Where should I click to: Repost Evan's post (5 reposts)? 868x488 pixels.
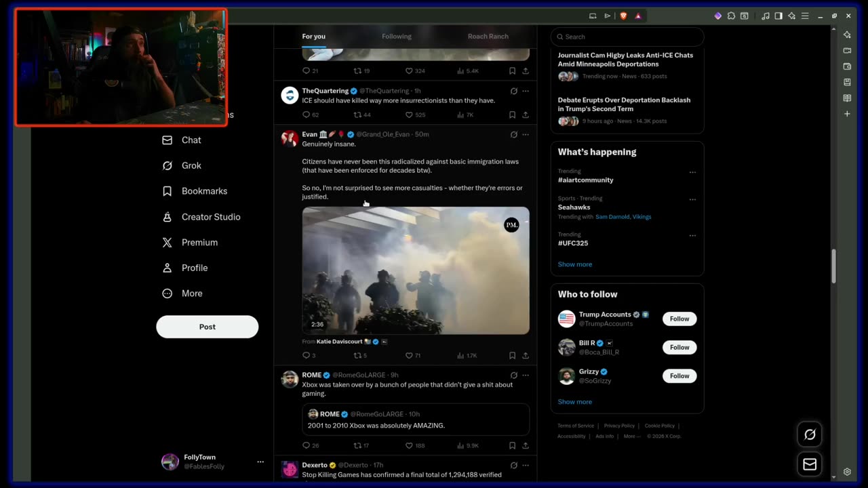[x=360, y=355]
